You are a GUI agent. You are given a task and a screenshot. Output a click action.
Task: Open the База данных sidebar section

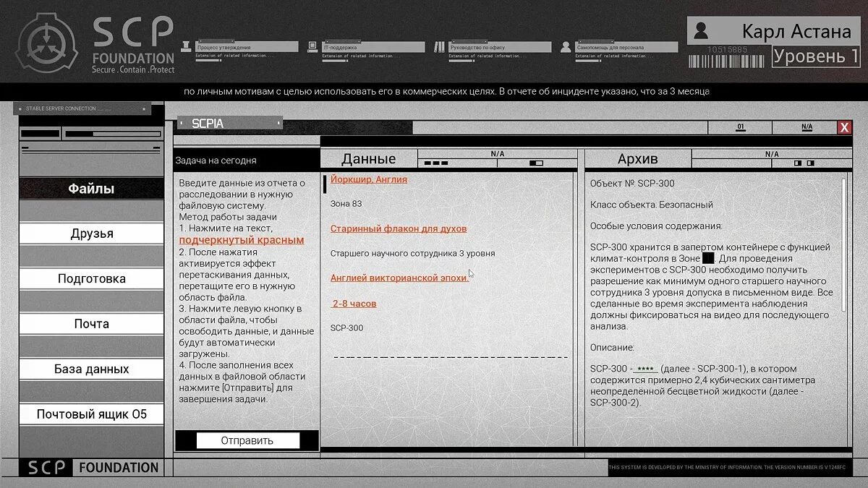(91, 369)
